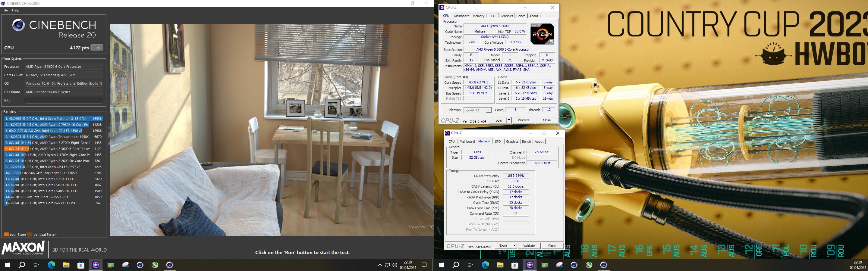Open Start menu on the second monitor taskbar under HWBOT wallpaper
The image size is (868, 271).
click(x=441, y=265)
